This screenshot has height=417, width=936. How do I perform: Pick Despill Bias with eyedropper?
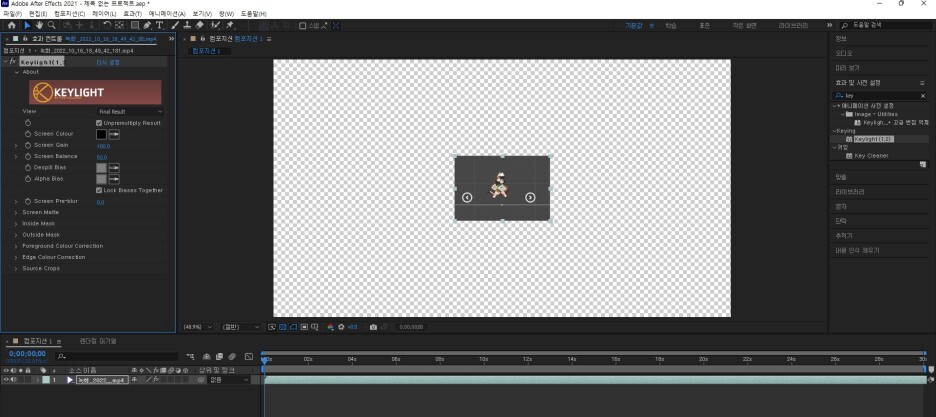pos(113,168)
